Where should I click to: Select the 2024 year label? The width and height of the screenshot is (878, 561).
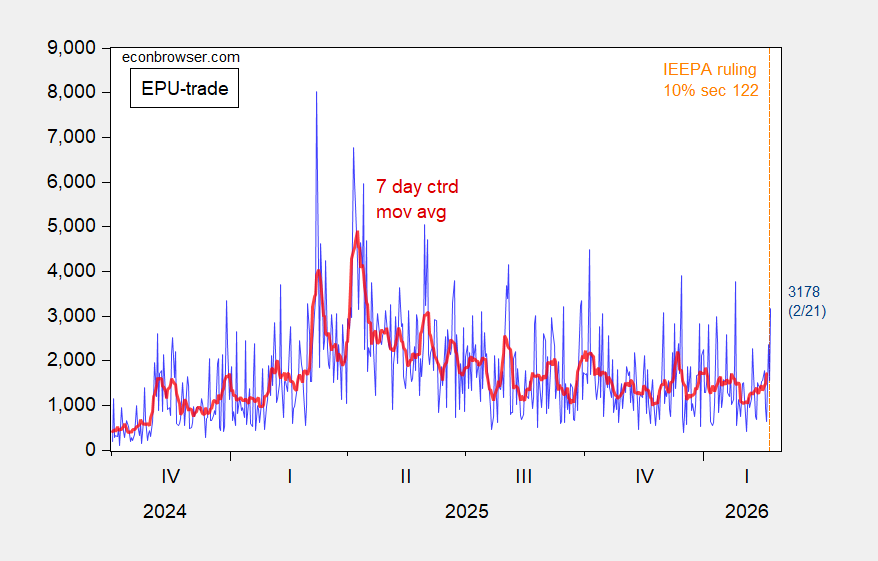[x=164, y=511]
